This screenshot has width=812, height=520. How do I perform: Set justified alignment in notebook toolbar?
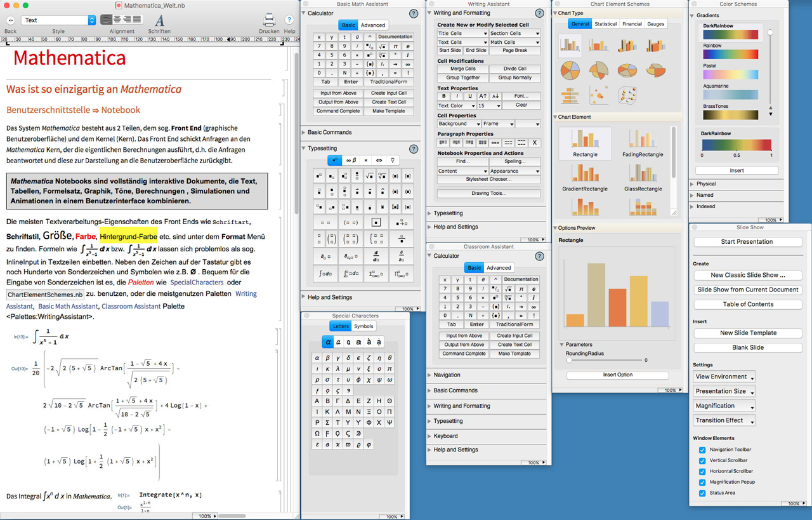click(x=136, y=20)
